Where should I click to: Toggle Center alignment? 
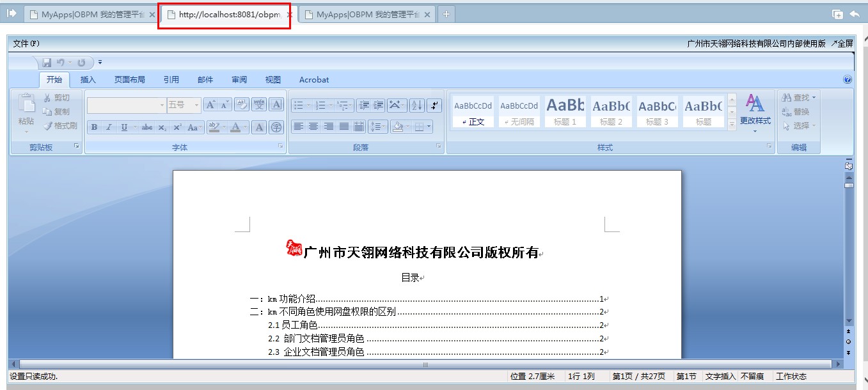(x=313, y=127)
